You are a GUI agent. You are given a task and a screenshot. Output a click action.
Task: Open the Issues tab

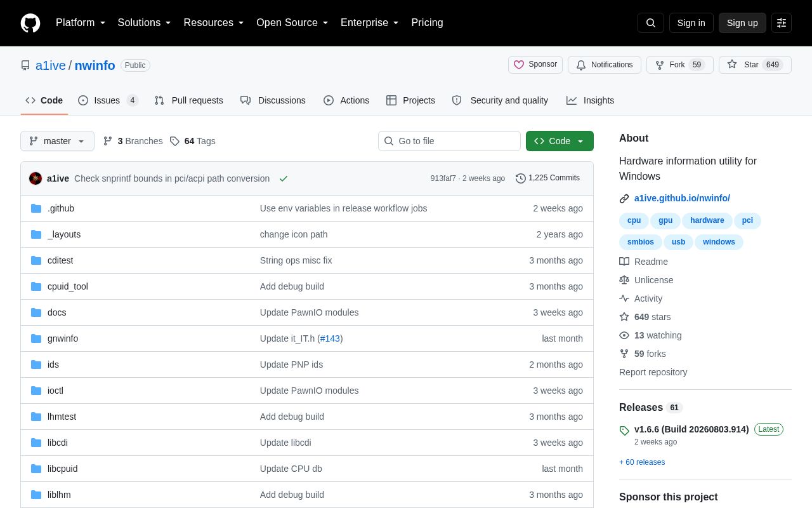[108, 100]
